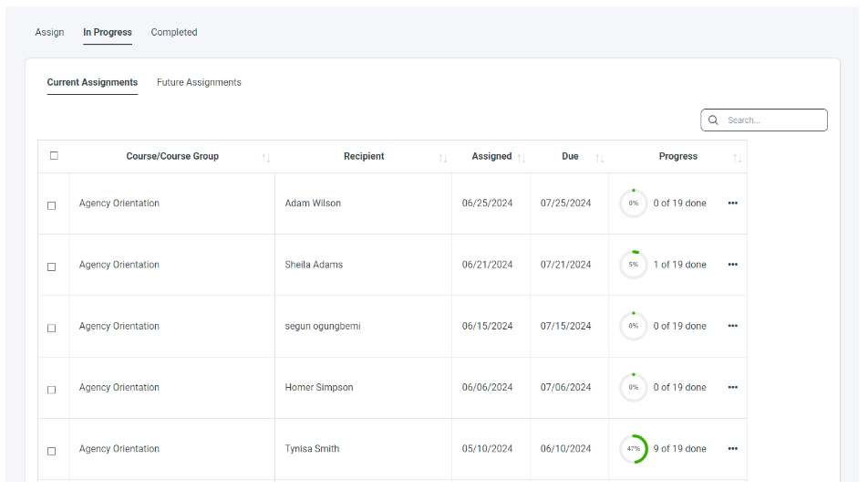Viewport: 868px width, 491px height.
Task: Toggle the select-all checkbox in the table header
Action: tap(54, 156)
